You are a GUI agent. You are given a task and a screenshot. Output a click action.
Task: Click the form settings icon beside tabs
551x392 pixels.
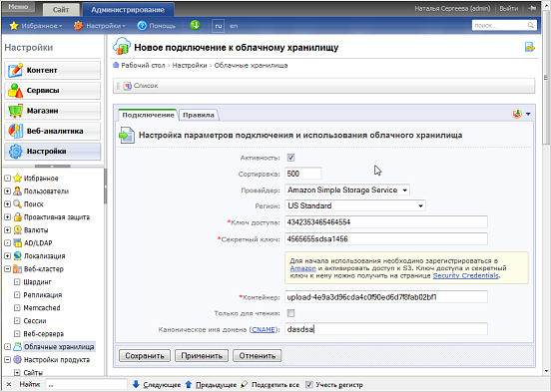[x=517, y=114]
